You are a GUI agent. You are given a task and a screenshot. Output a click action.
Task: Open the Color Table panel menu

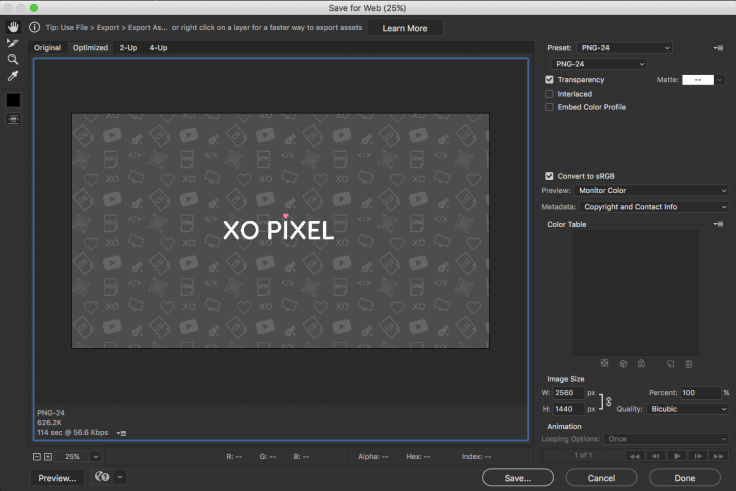click(x=718, y=224)
